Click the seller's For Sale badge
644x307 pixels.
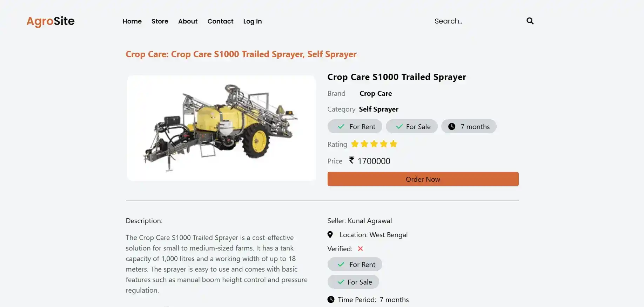353,282
